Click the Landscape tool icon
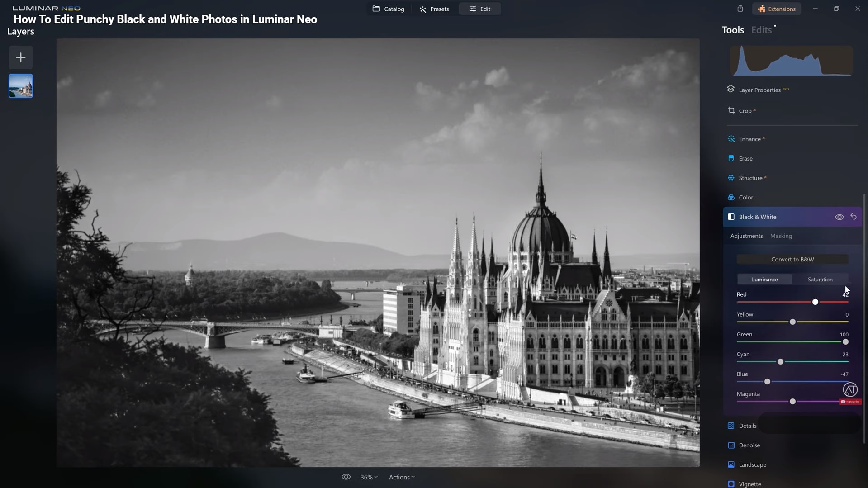This screenshot has width=868, height=488. 731,464
